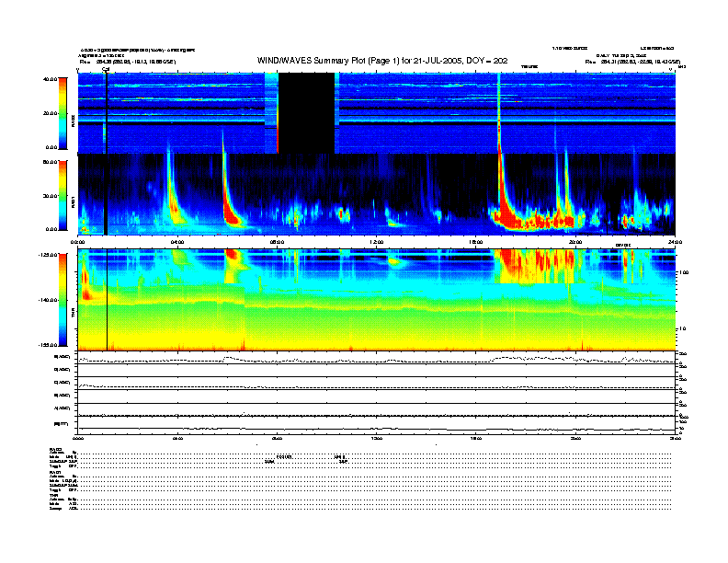Click the TNR heading in the status table
This screenshot has width=728, height=563.
[x=53, y=495]
